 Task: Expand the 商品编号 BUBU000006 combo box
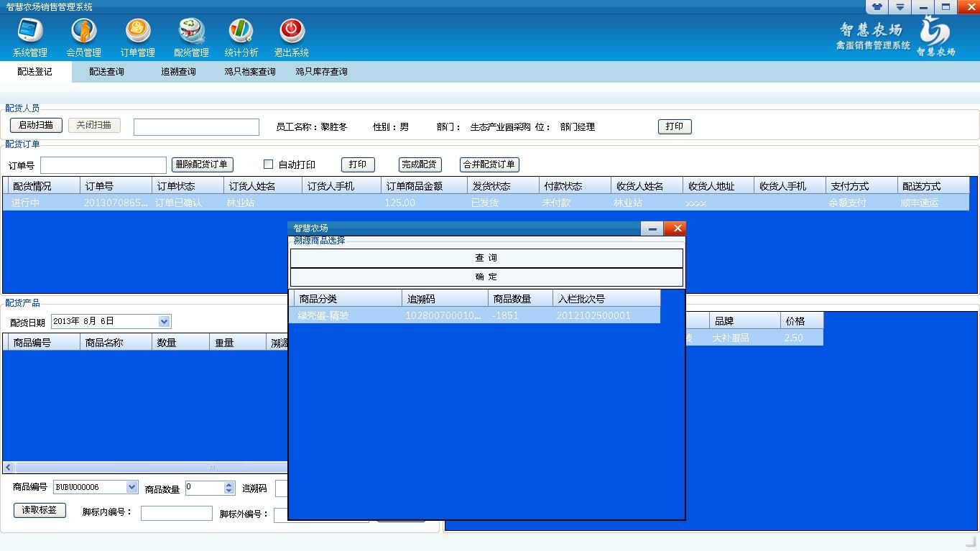click(x=131, y=487)
